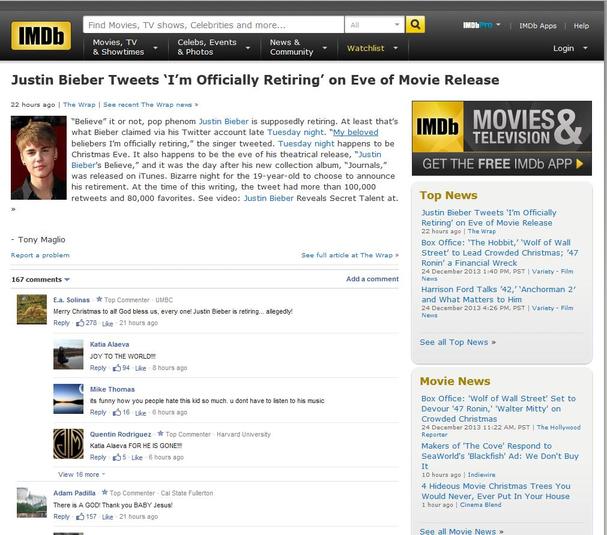607x535 pixels.
Task: Click thumbs-up icon on Adam Padilla comment
Action: (x=80, y=516)
